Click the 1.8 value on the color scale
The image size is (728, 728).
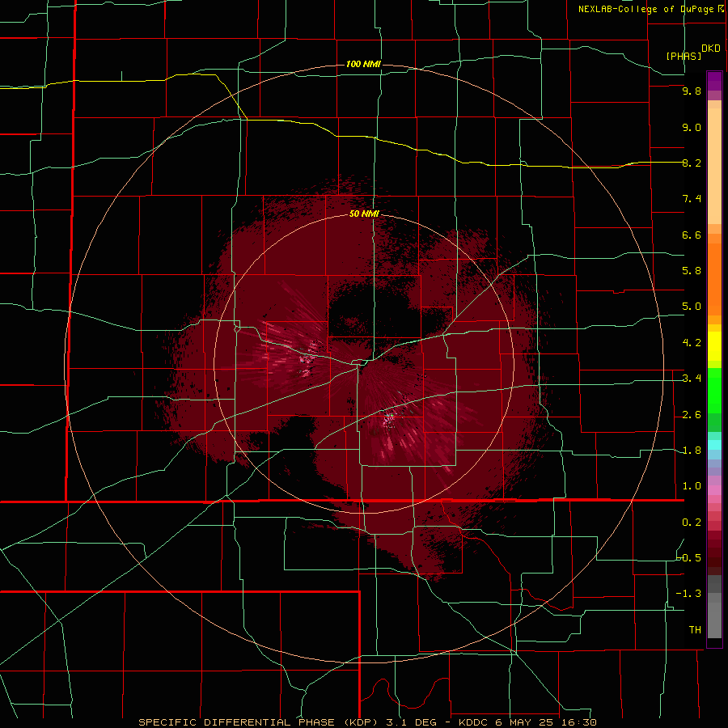(x=692, y=451)
